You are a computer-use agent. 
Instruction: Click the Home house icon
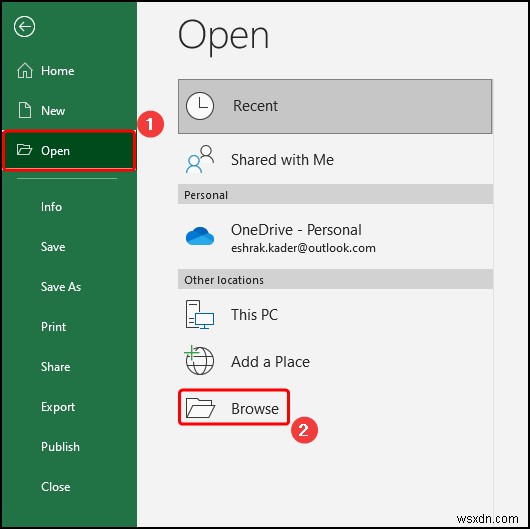[25, 71]
